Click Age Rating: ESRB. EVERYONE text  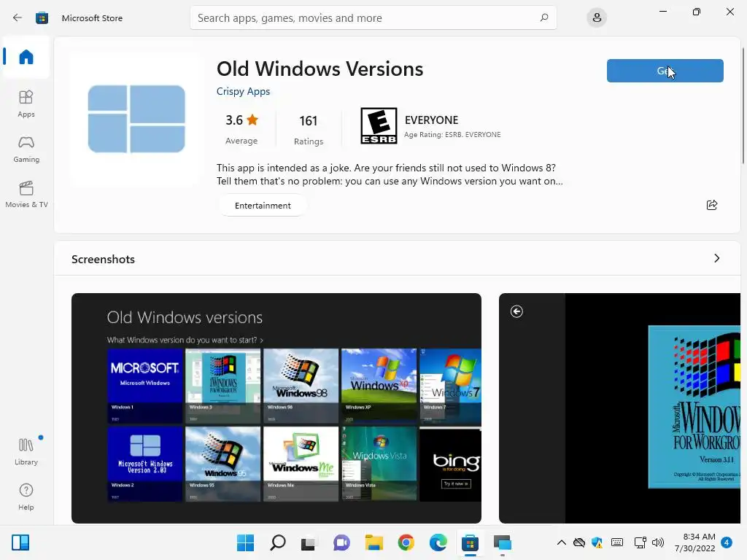pos(452,135)
